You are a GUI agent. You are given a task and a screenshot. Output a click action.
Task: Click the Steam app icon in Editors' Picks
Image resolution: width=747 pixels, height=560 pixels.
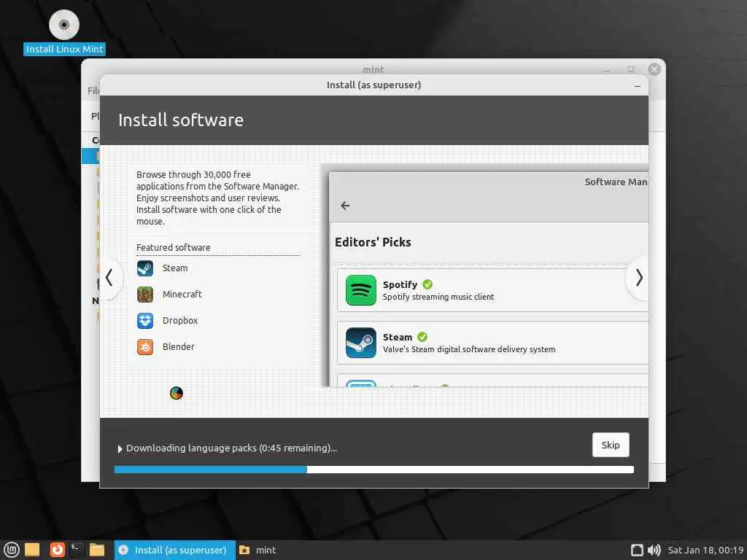[360, 343]
